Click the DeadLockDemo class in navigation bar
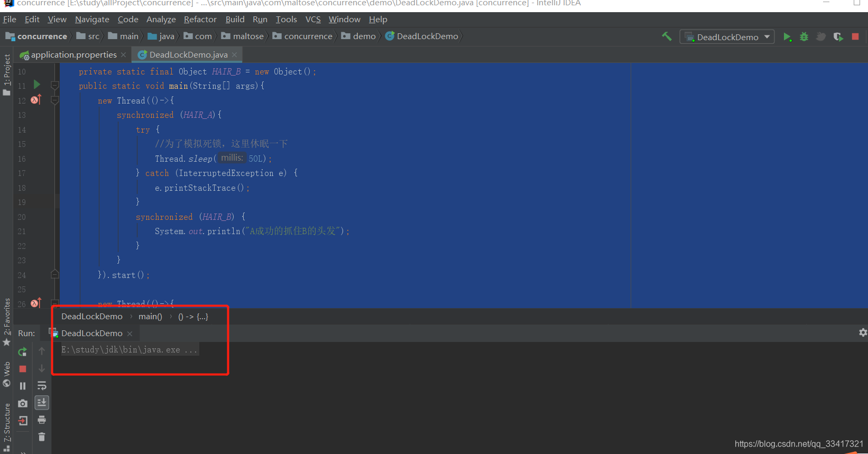Screen dimensions: 868x454 pos(422,36)
